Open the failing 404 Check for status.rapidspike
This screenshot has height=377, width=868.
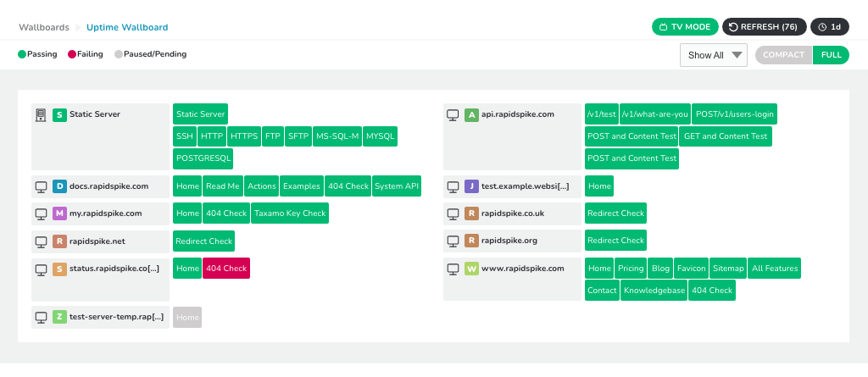[x=226, y=269]
